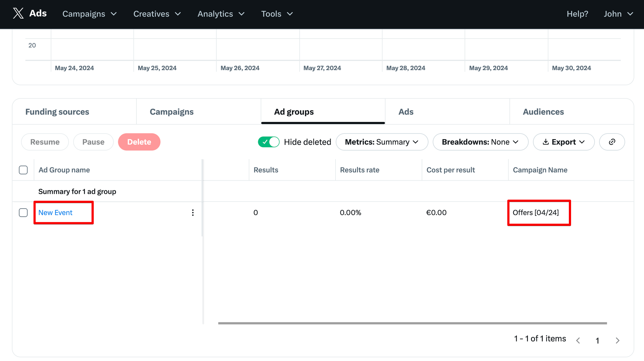Click the Results rate column header
This screenshot has height=361, width=644.
(x=360, y=170)
